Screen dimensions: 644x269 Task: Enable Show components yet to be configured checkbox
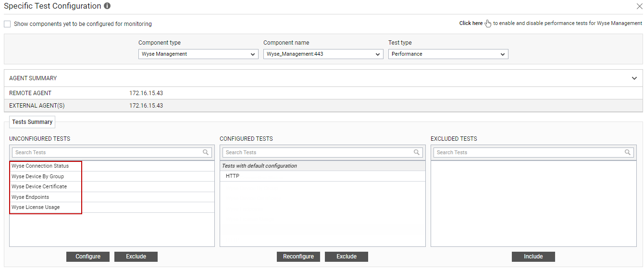click(7, 24)
